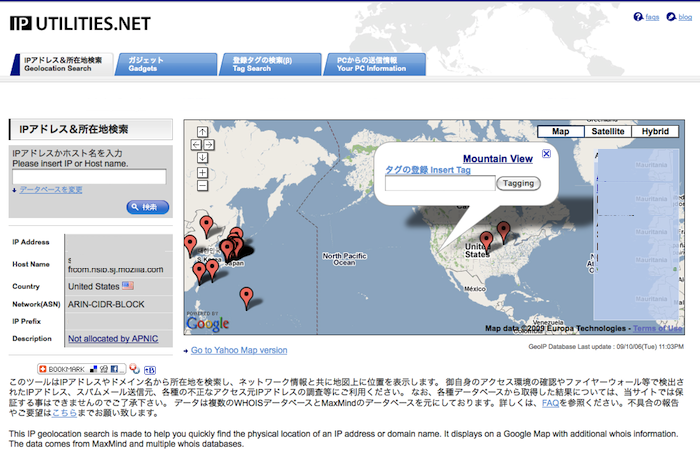The height and width of the screenshot is (459, 700).
Task: Open the Gadgets tab
Action: click(166, 64)
